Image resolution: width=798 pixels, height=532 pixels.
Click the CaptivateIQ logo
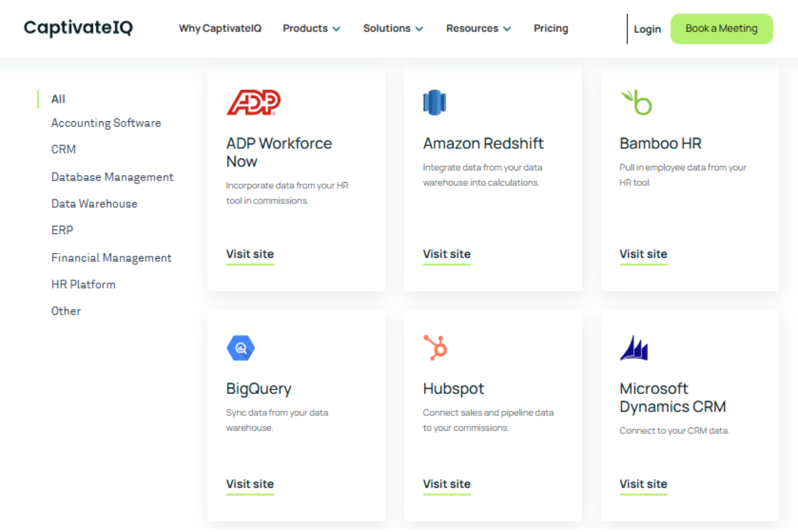coord(78,28)
